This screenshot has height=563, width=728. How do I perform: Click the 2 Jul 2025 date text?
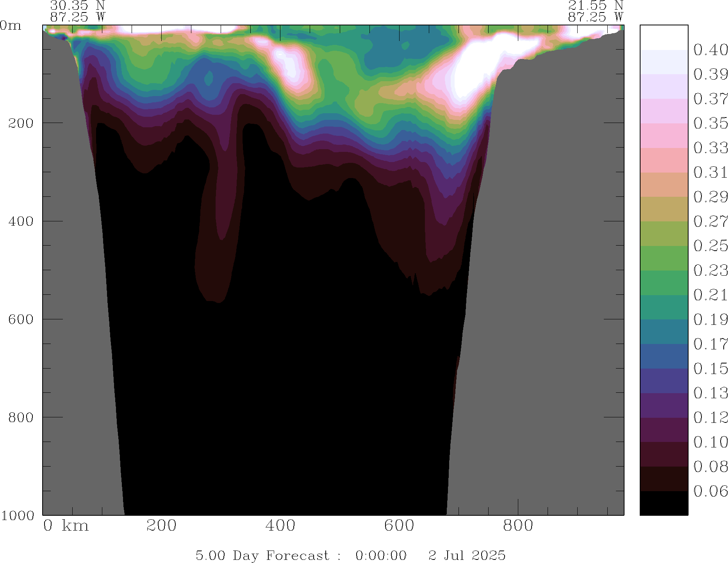tap(467, 555)
